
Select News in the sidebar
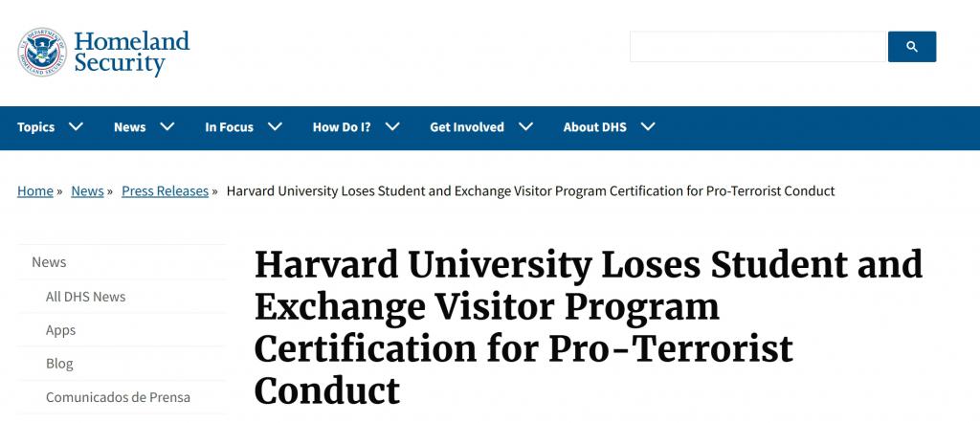pos(49,262)
